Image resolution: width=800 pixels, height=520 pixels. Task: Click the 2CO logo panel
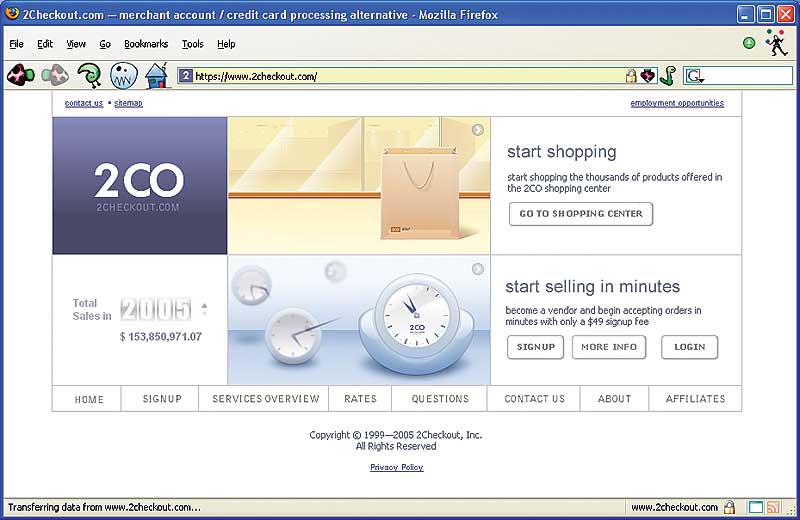(x=139, y=185)
